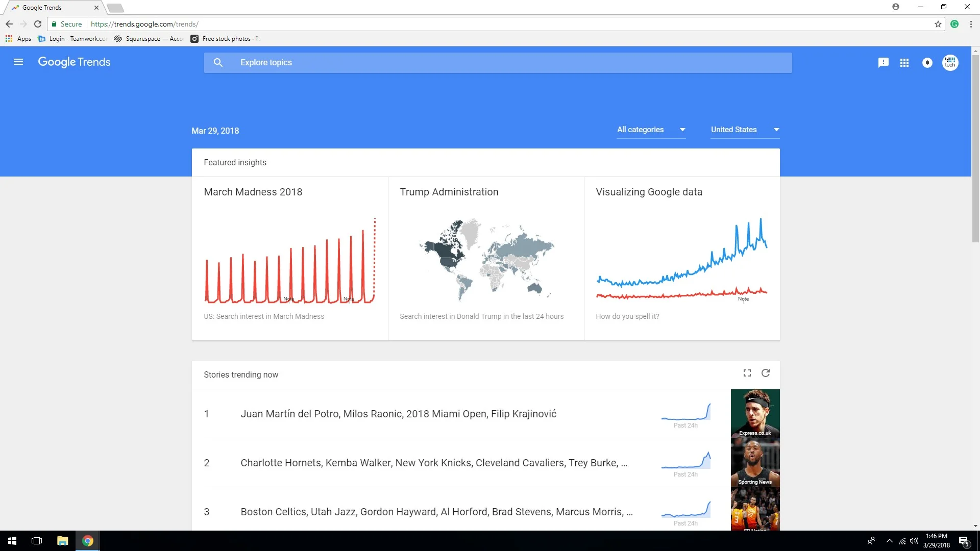
Task: Click the How do you spell it? caption
Action: click(627, 316)
